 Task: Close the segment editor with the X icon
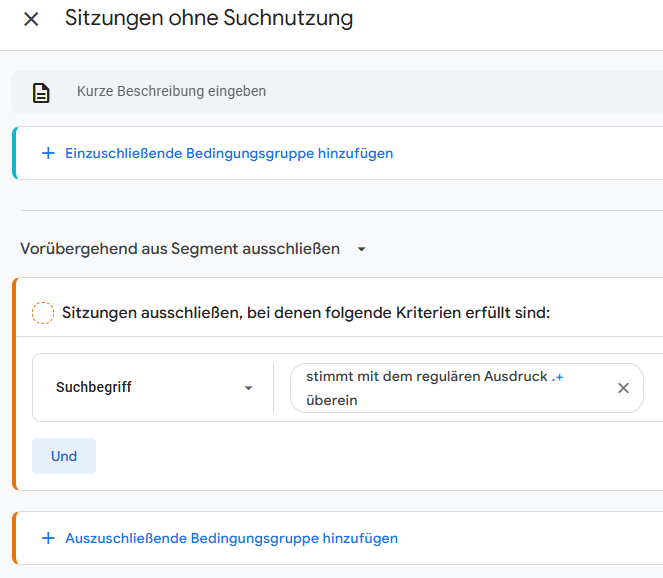[31, 19]
